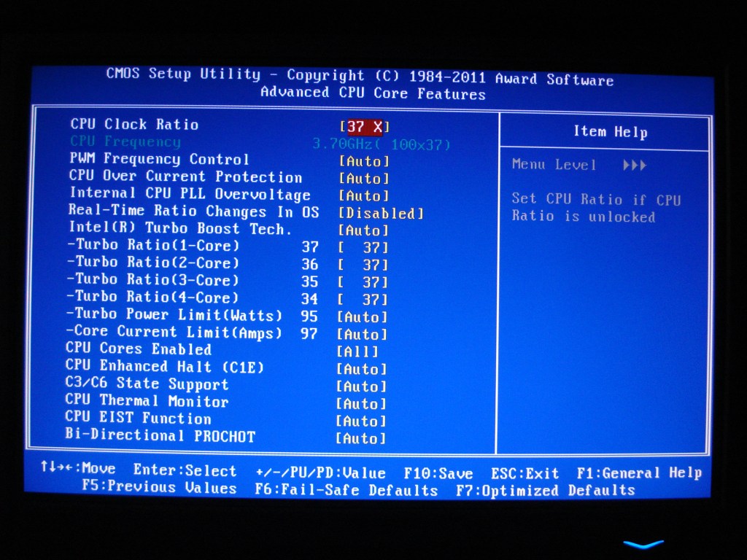Viewport: 747px width, 560px height.
Task: Toggle Intel Turbo Boost Tech. Auto value
Action: (363, 230)
